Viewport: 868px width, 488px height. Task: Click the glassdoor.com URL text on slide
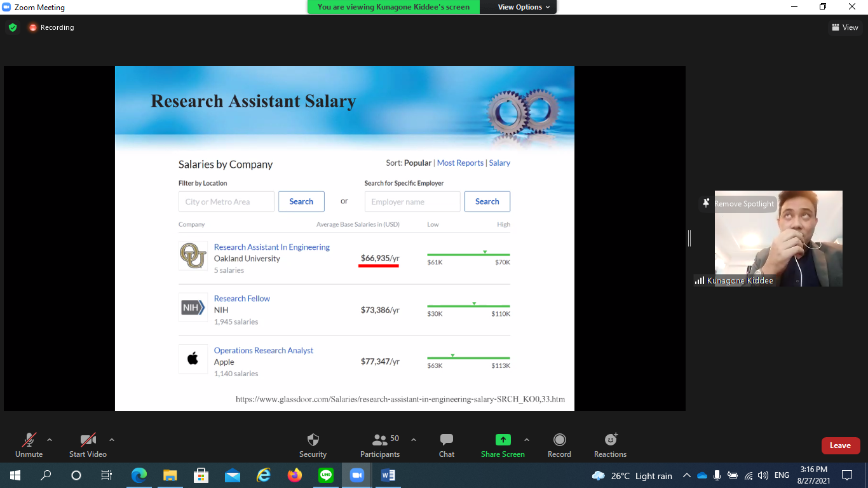[x=400, y=400]
